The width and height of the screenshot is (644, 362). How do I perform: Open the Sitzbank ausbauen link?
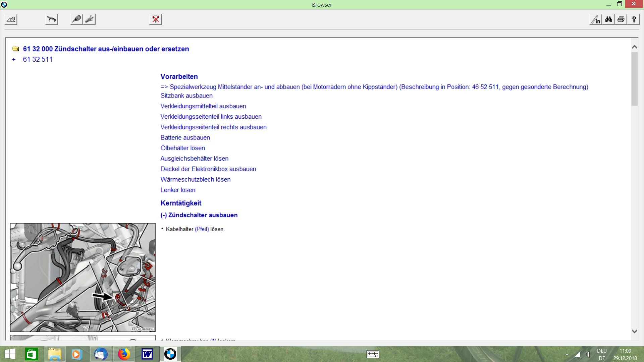186,96
